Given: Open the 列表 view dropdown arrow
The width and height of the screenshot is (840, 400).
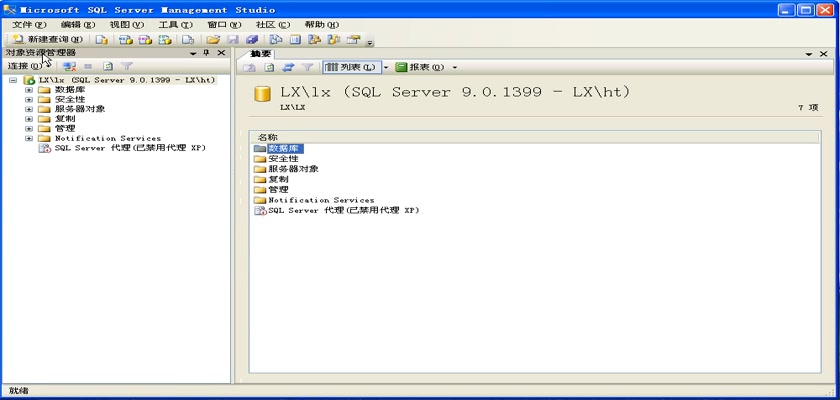Looking at the screenshot, I should 385,67.
